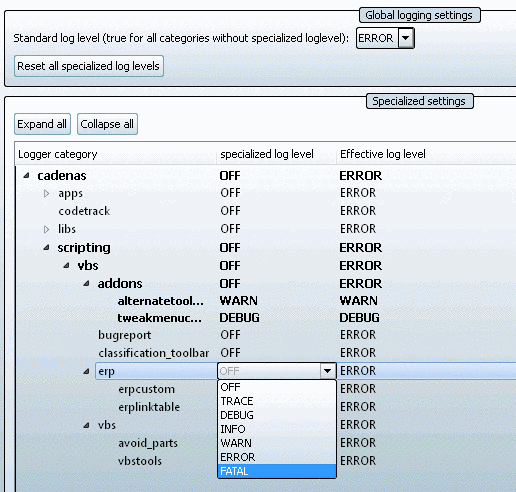This screenshot has height=492, width=516.
Task: Click the apps logger category label
Action: point(70,194)
